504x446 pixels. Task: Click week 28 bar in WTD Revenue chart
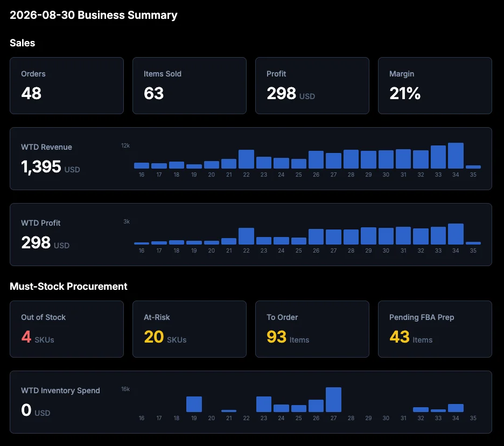pos(351,159)
